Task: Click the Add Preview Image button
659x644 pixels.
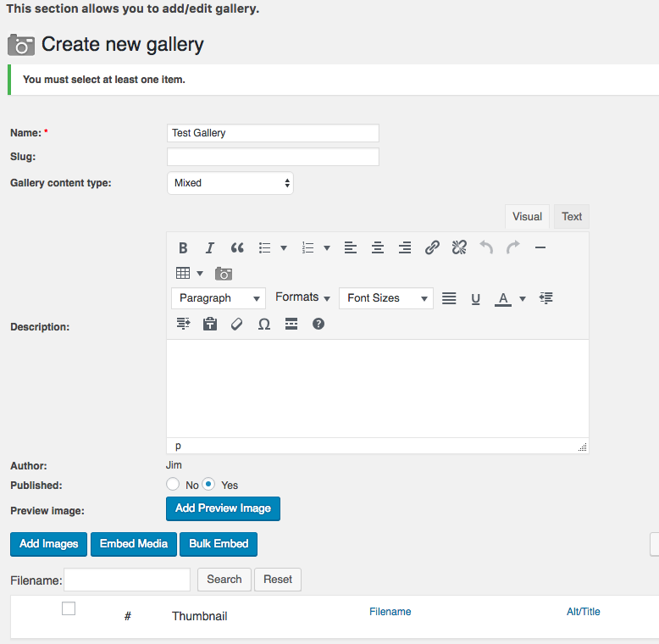Action: tap(223, 508)
